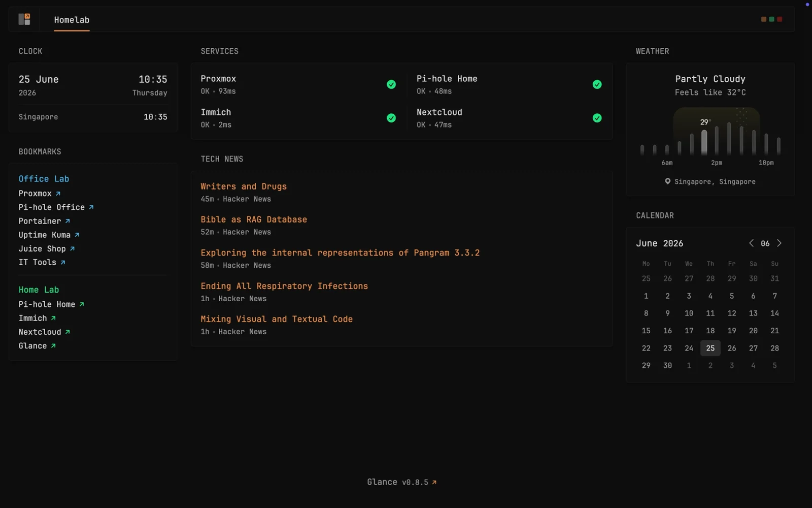Go to previous month in calendar
812x508 pixels.
[x=751, y=243]
